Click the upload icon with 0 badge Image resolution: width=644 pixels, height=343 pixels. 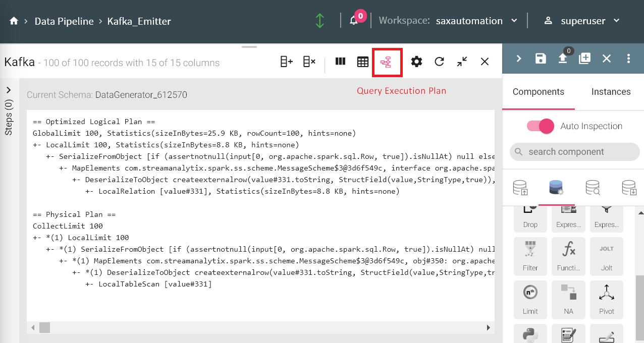563,59
